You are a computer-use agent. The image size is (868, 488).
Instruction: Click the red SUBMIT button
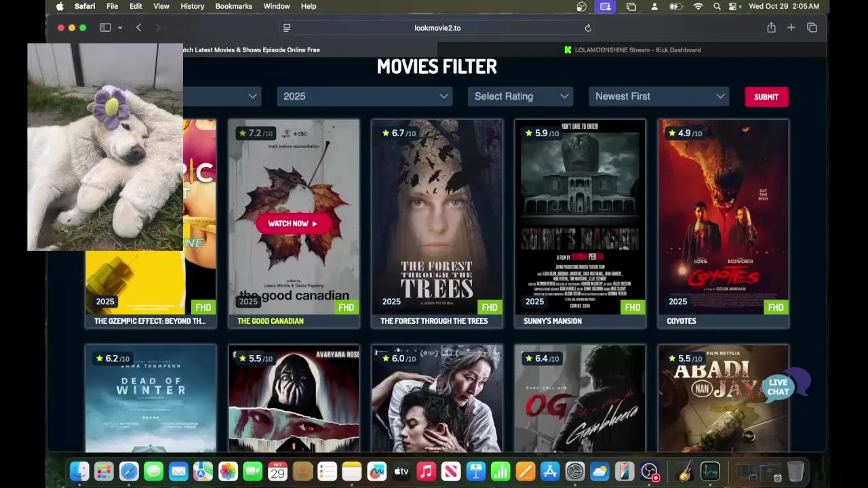coord(766,97)
